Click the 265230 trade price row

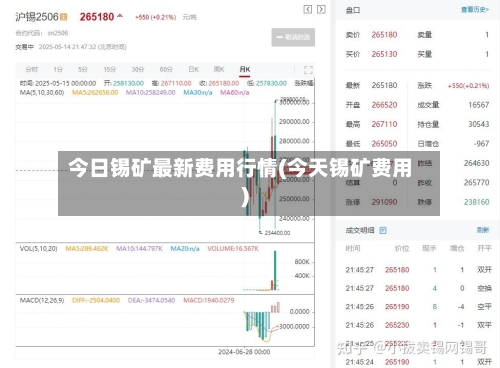pos(418,325)
